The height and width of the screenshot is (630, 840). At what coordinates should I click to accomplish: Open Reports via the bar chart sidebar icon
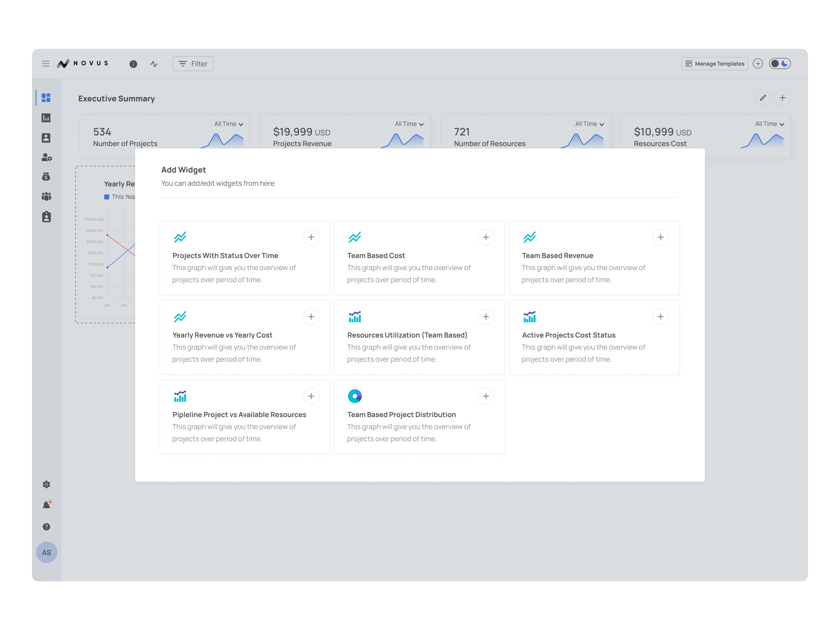pos(46,118)
